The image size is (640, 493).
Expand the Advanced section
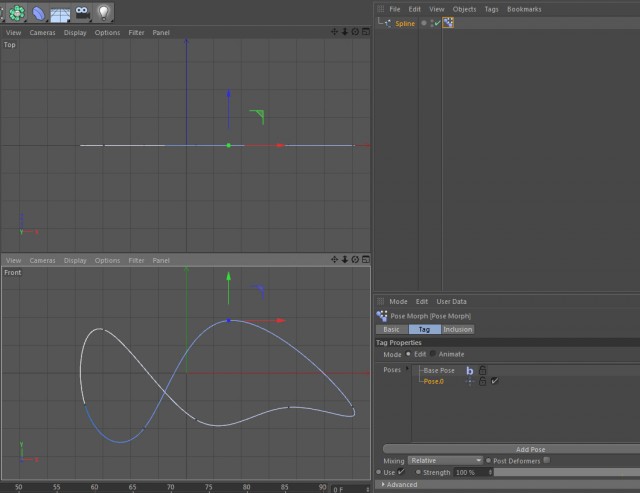(x=383, y=484)
